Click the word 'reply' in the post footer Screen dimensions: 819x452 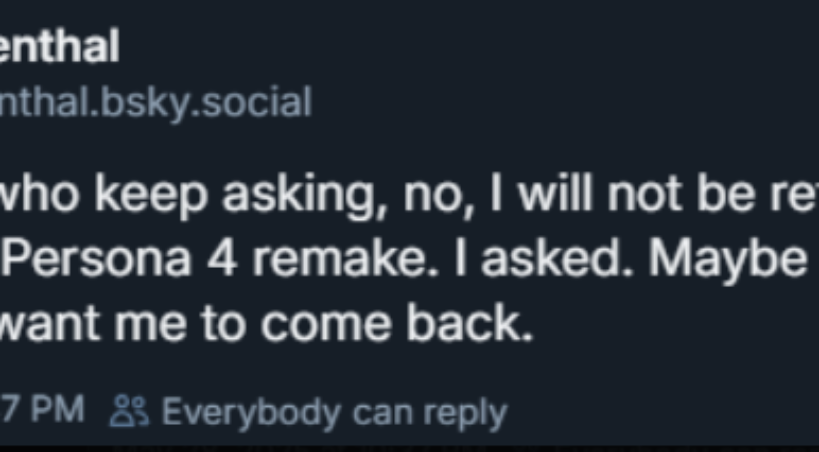click(469, 411)
